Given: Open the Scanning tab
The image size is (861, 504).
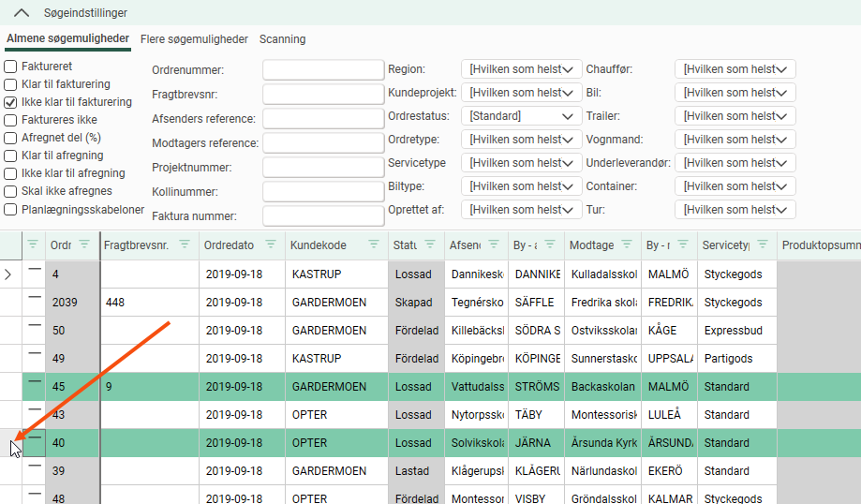Looking at the screenshot, I should 282,39.
